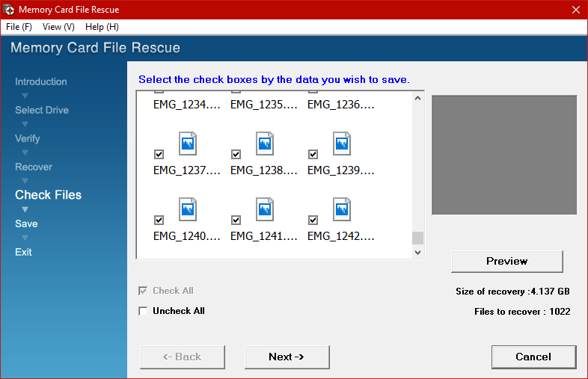The image size is (588, 379).
Task: Click the EMG_1240 file name label
Action: point(187,236)
